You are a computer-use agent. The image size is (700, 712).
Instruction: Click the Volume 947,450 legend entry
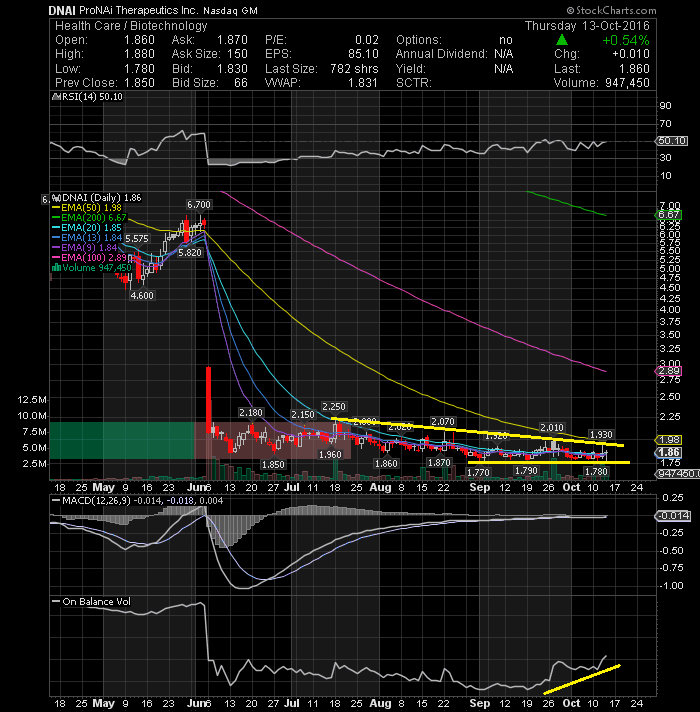coord(92,267)
